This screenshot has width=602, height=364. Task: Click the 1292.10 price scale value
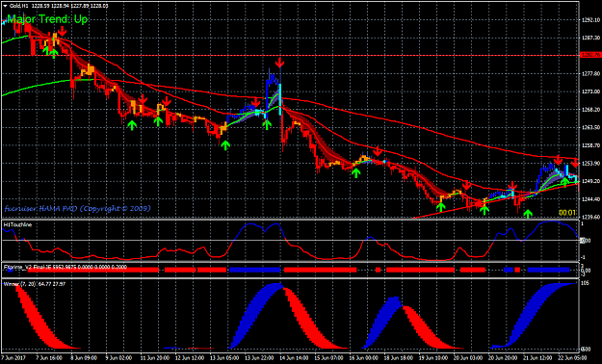pos(590,20)
